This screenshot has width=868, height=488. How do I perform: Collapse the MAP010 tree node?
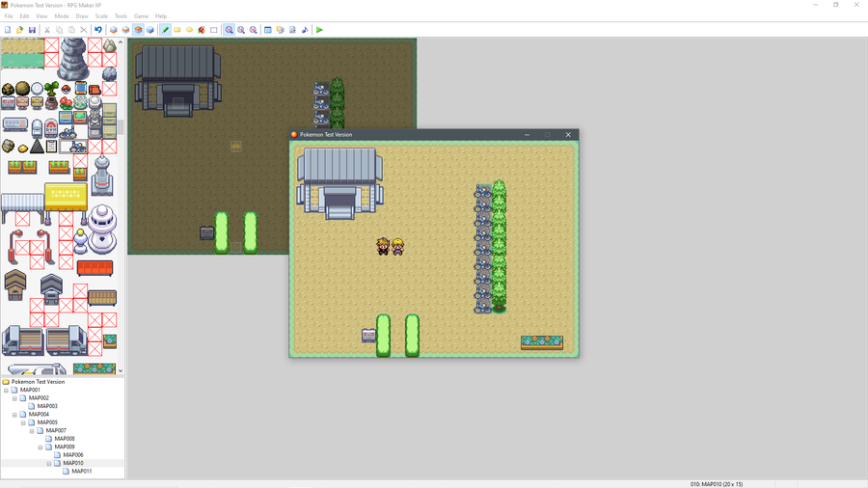point(49,463)
